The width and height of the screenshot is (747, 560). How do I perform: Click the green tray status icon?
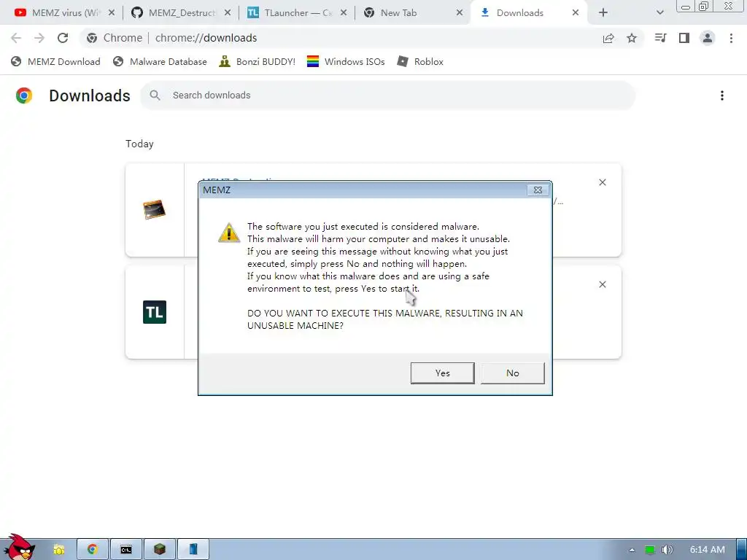tap(650, 550)
